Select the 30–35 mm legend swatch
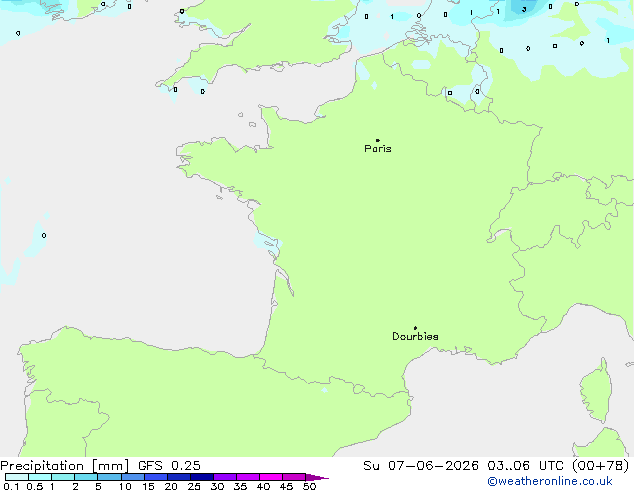The height and width of the screenshot is (490, 634). coord(225,477)
